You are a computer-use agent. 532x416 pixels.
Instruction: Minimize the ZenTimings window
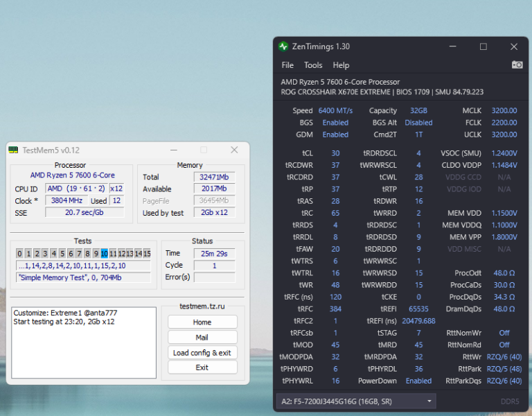tap(452, 46)
